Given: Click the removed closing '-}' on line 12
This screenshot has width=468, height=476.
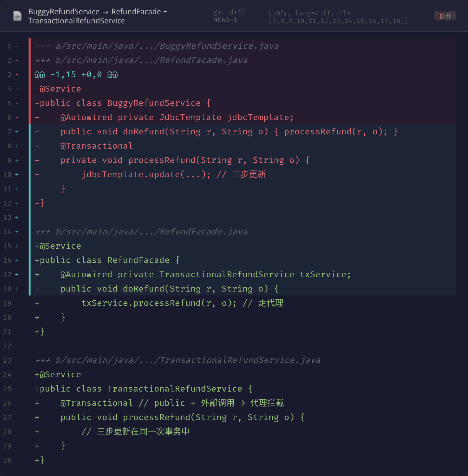Looking at the screenshot, I should tap(39, 203).
